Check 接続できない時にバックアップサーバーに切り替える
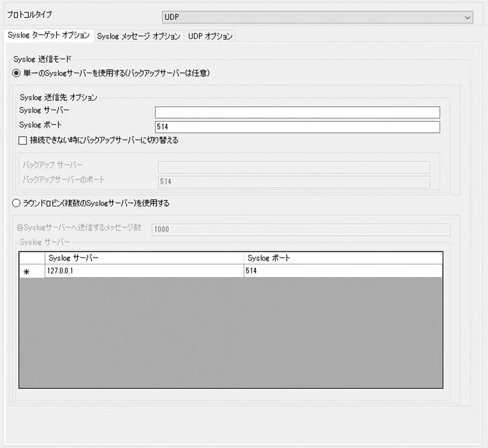This screenshot has height=448, width=488. (22, 140)
